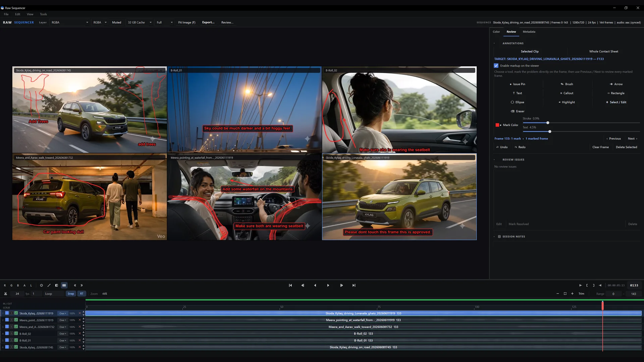Click the double-left chevron icon
Screen dimensions: 644x362
(x=75, y=285)
